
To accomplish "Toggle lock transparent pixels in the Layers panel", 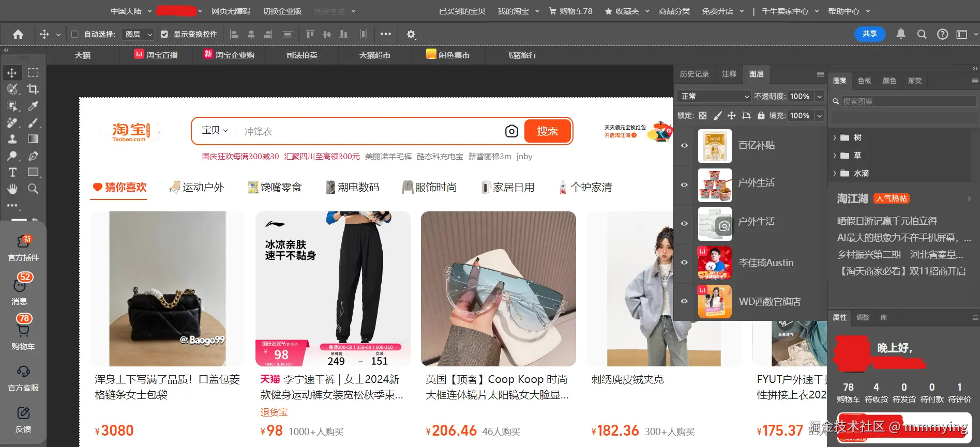I will [x=703, y=116].
